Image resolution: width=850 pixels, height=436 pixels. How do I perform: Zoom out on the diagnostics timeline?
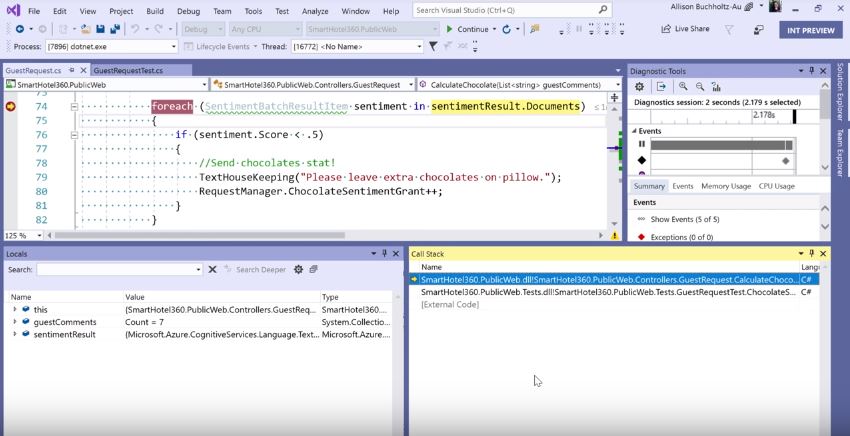coord(700,86)
